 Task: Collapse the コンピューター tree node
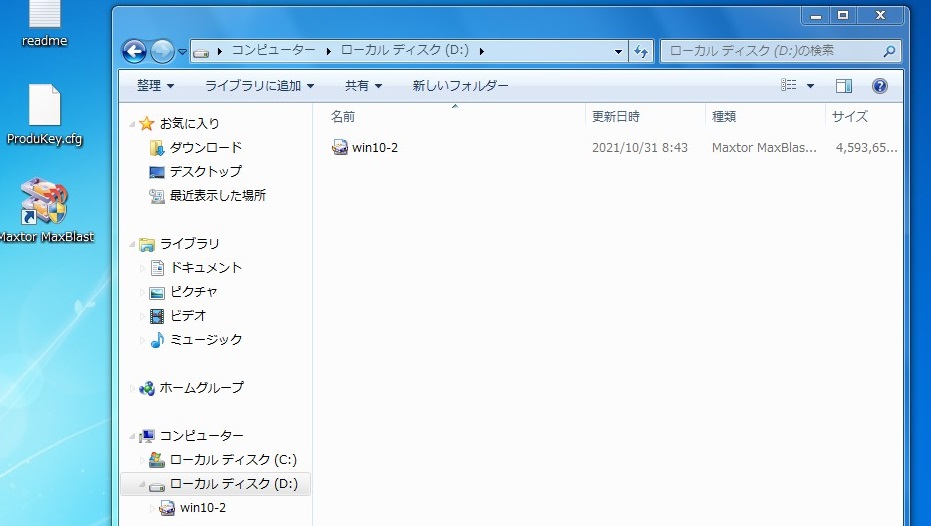[132, 436]
